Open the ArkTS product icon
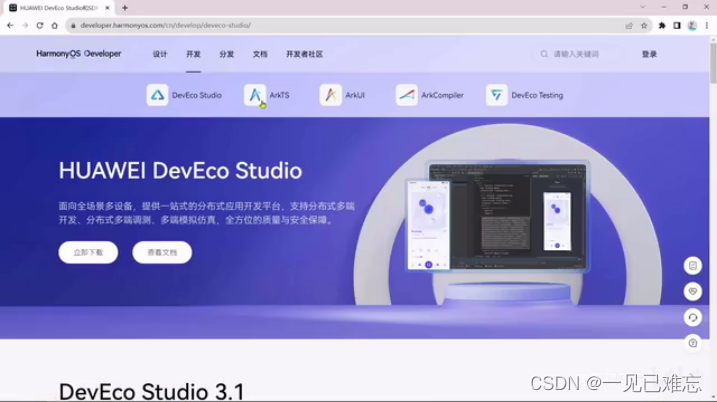 point(255,95)
